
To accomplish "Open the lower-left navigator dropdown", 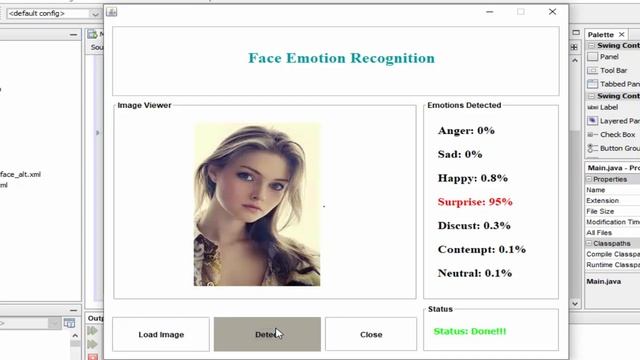I will pos(53,323).
